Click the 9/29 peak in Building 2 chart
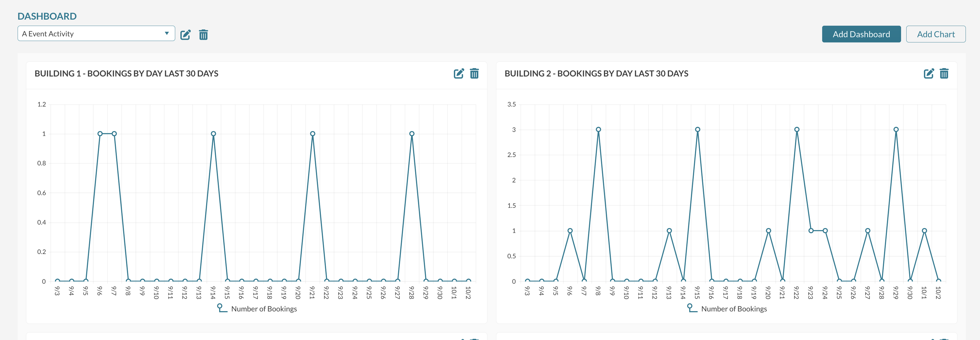The image size is (980, 340). (896, 130)
